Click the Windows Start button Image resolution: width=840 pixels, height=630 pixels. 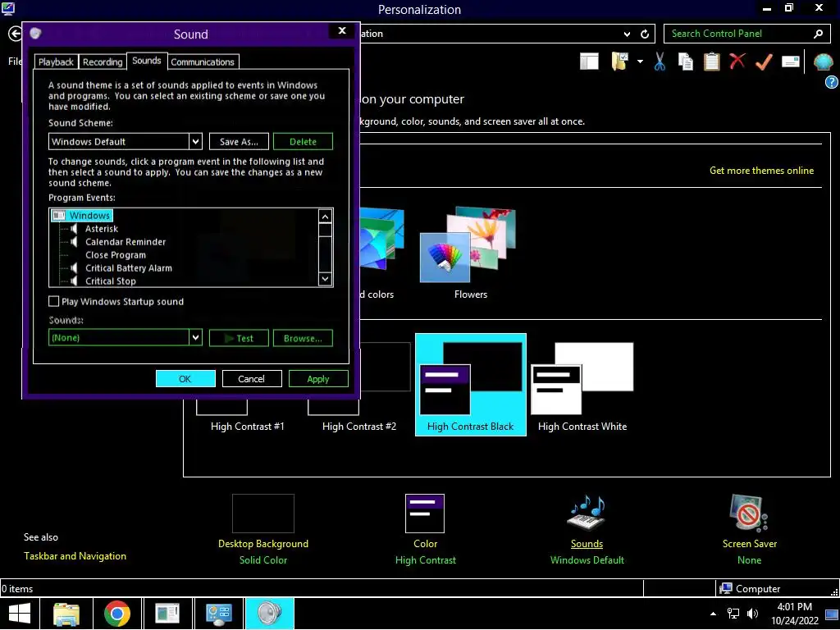tap(20, 614)
